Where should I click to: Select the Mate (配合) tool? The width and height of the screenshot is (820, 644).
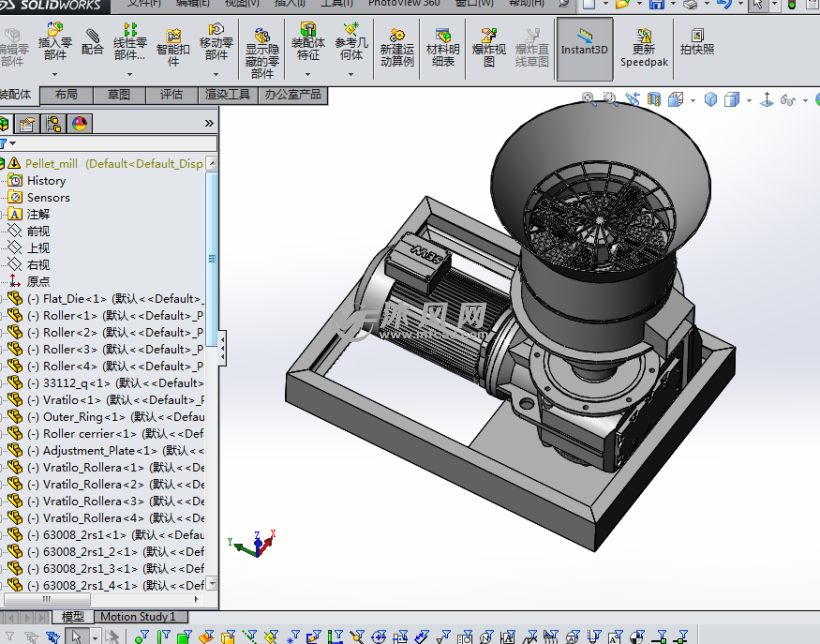92,41
